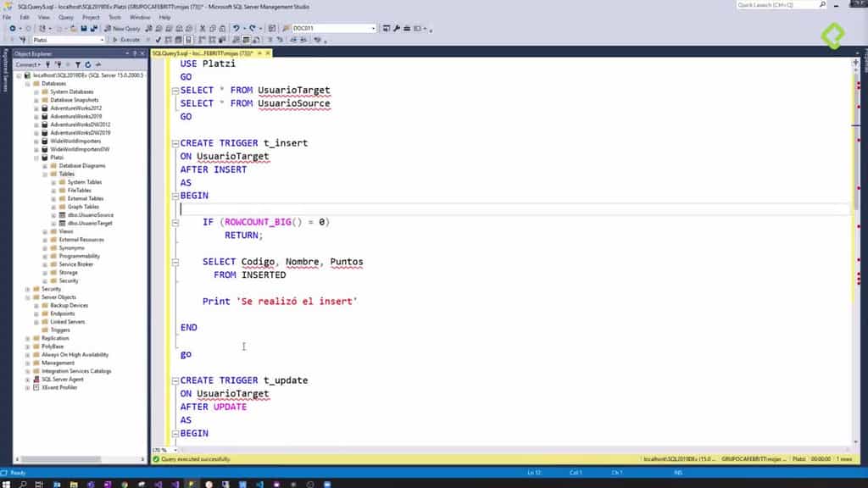Screen dimensions: 868x488
Task: Expand the Programmability folder node
Action: coord(46,256)
